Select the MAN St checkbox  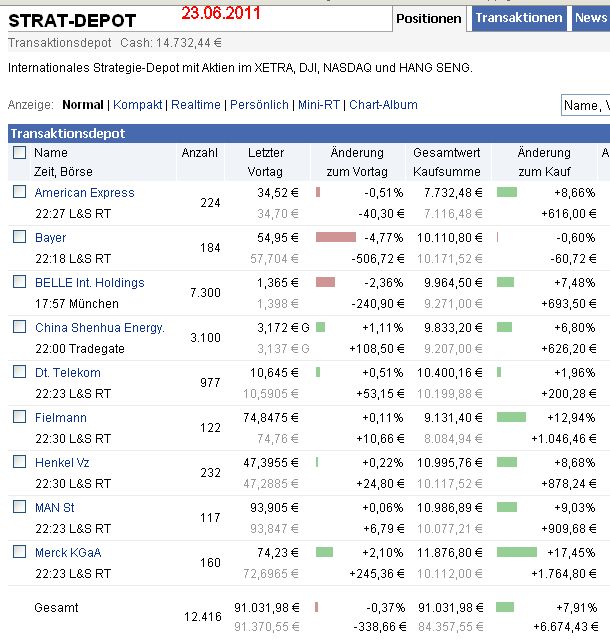tap(20, 507)
